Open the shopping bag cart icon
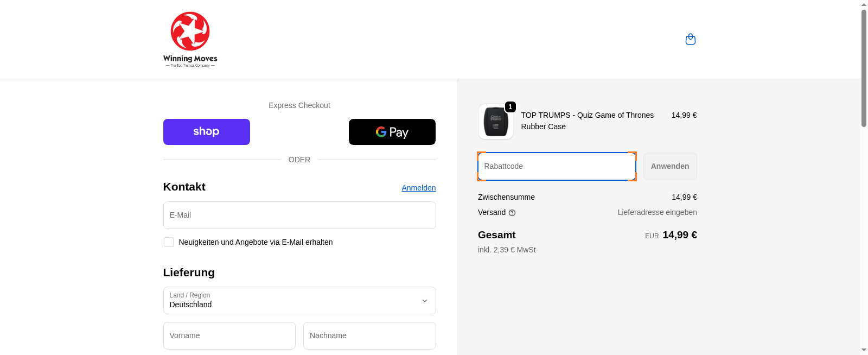868x355 pixels. (690, 39)
